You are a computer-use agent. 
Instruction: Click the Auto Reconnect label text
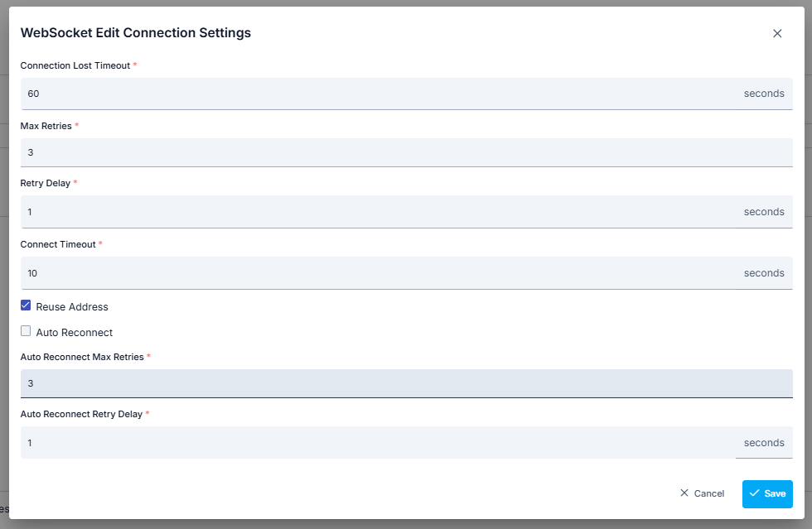click(75, 333)
